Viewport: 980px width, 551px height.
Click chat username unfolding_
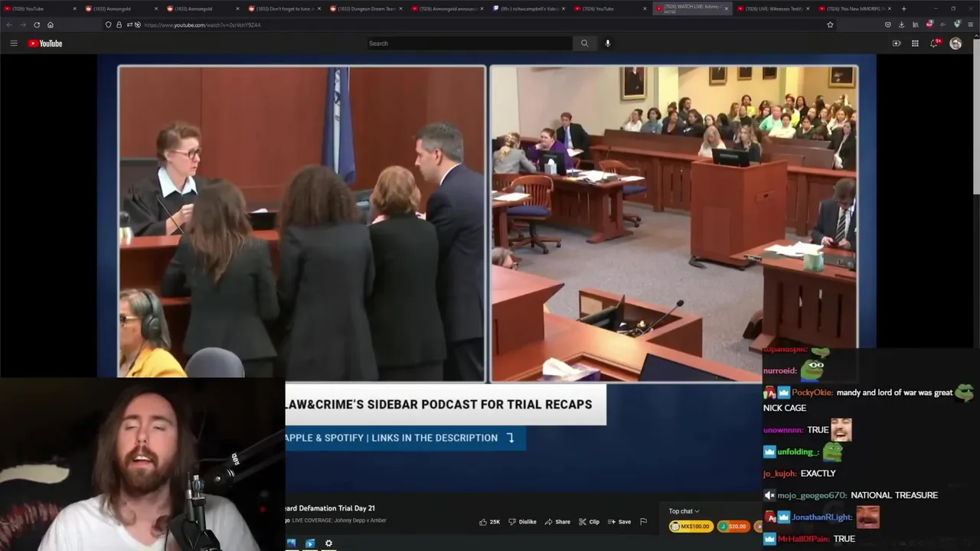799,452
